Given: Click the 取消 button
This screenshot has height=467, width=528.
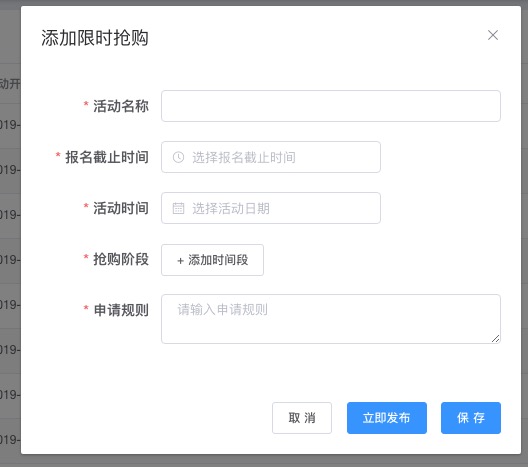Looking at the screenshot, I should coord(302,418).
